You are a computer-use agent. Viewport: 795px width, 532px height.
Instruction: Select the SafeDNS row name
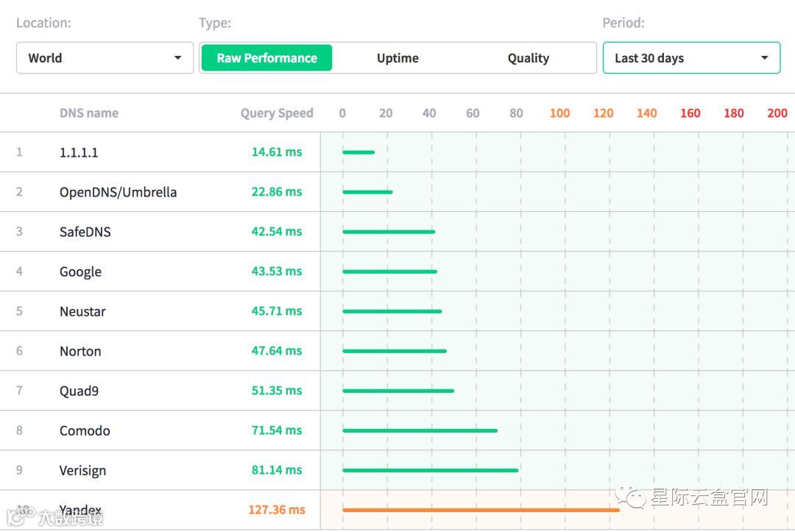click(x=85, y=232)
